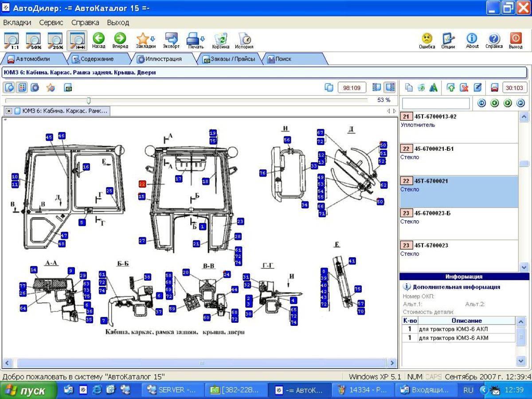
Task: Click hotspot 17 on the cabin drawing
Action: click(x=179, y=179)
